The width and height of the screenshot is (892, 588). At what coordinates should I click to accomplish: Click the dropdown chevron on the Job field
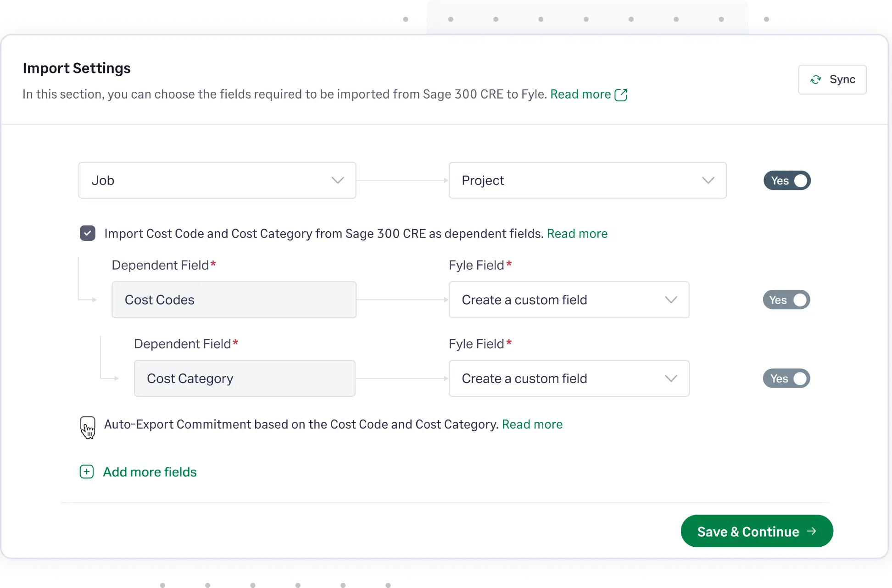tap(338, 180)
